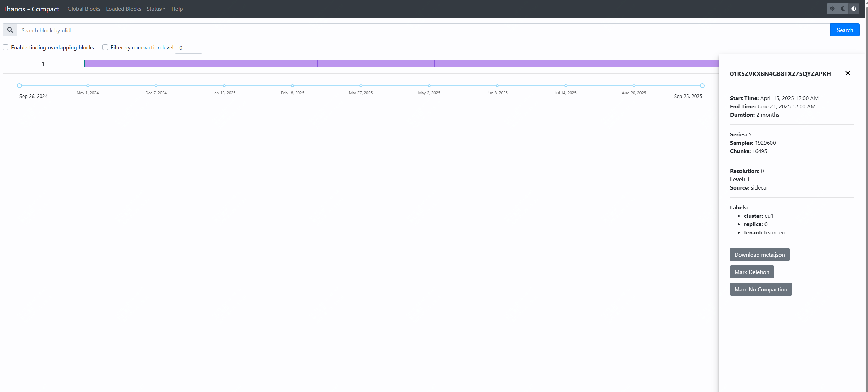Switch to the dark theme moon icon
This screenshot has width=868, height=392.
coord(843,9)
